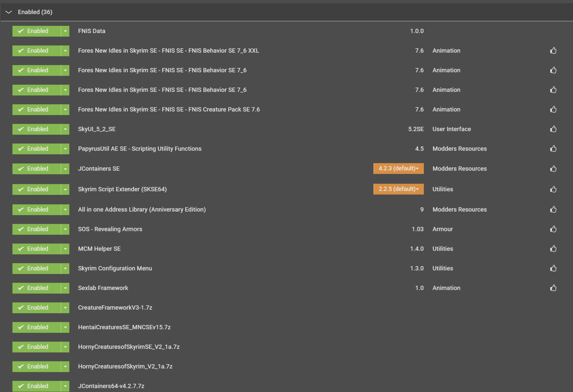Image resolution: width=573 pixels, height=392 pixels.
Task: Open status dropdown for Address Library row
Action: 65,210
